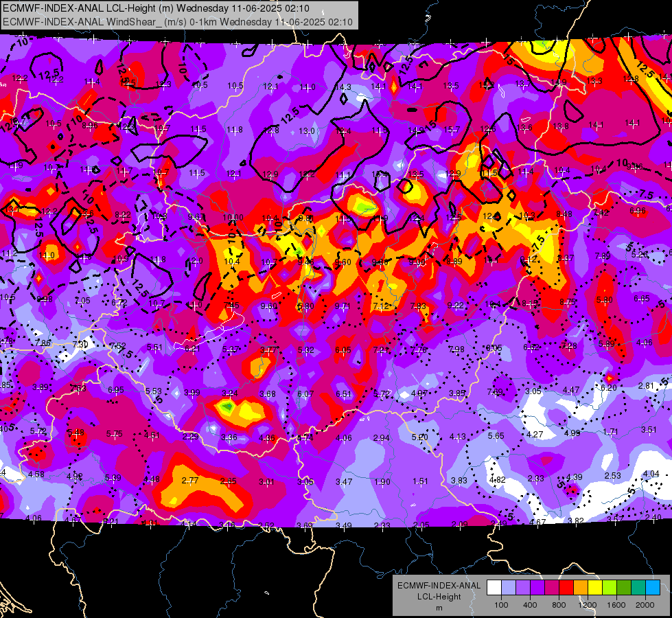Click the legend tick label 1600

(x=616, y=605)
